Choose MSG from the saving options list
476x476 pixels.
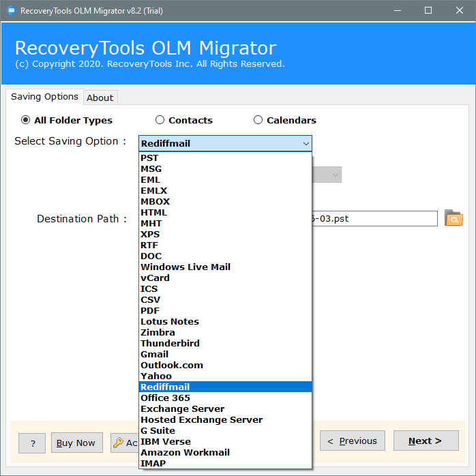pos(225,169)
